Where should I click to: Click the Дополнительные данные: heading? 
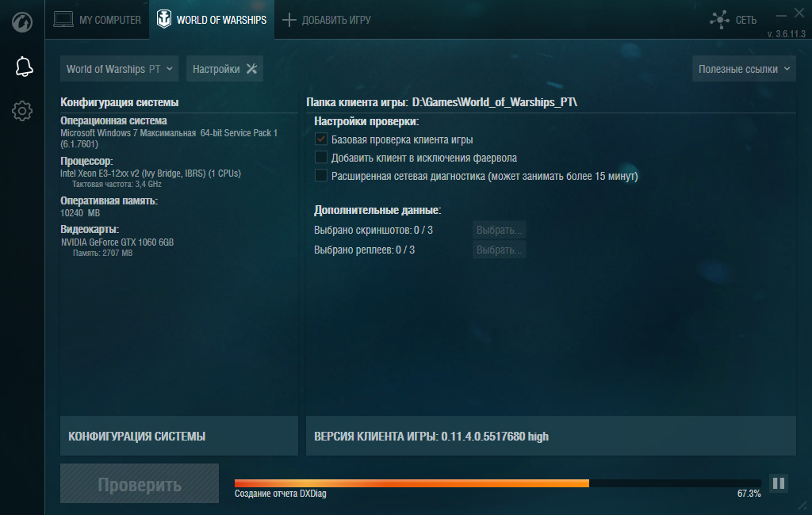377,210
